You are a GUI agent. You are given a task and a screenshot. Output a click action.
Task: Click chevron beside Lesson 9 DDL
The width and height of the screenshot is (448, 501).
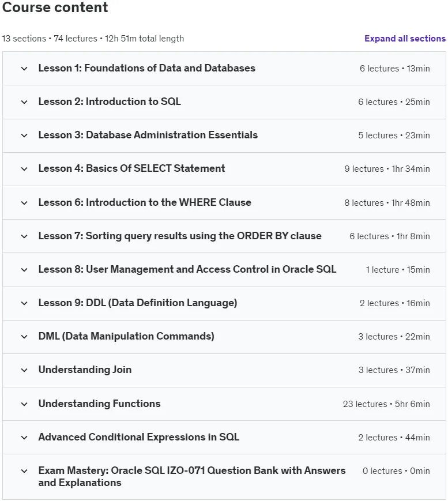pyautogui.click(x=24, y=303)
